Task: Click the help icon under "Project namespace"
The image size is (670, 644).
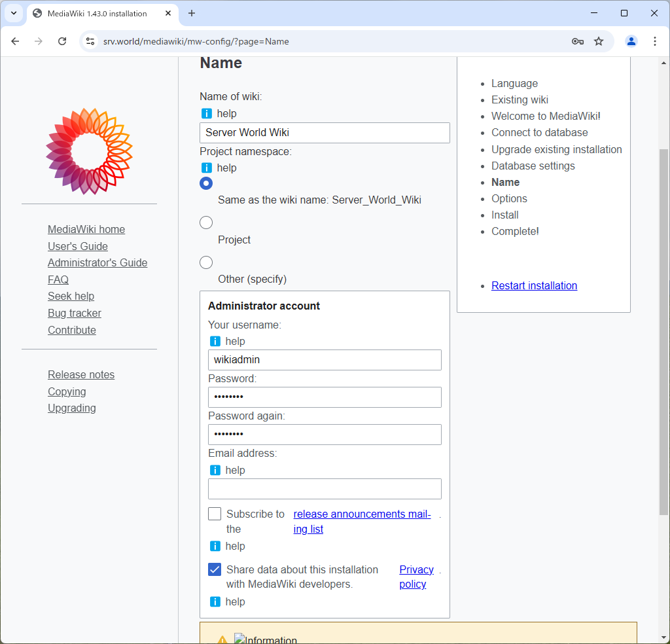Action: 215,168
